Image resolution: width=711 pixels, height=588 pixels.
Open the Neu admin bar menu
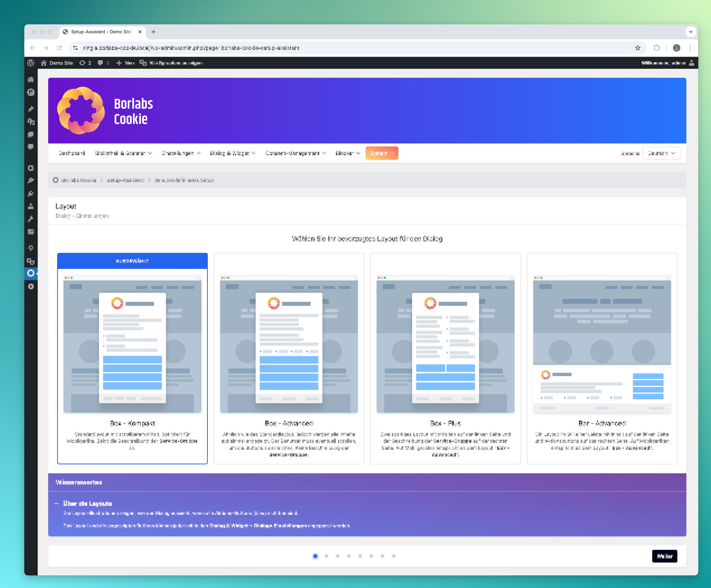pos(126,63)
